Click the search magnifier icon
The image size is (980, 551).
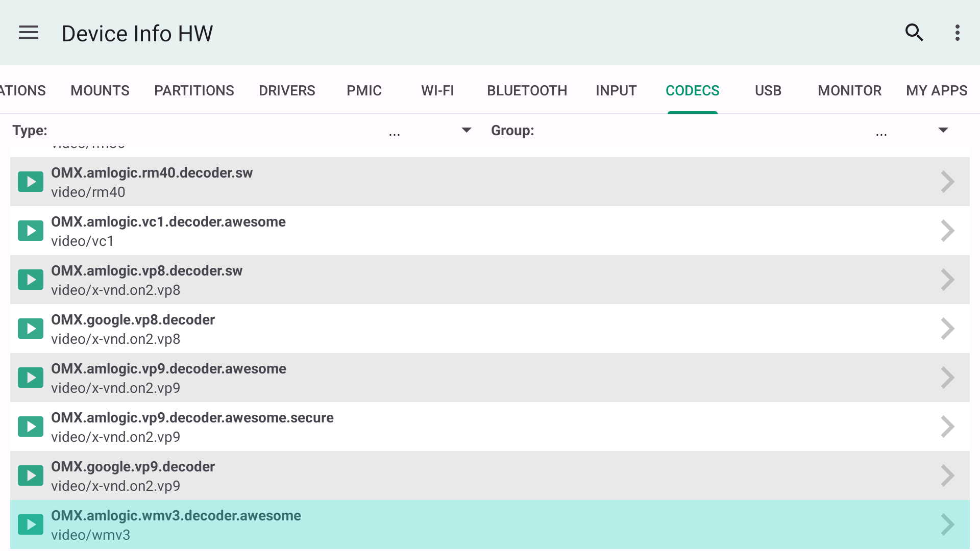coord(914,33)
